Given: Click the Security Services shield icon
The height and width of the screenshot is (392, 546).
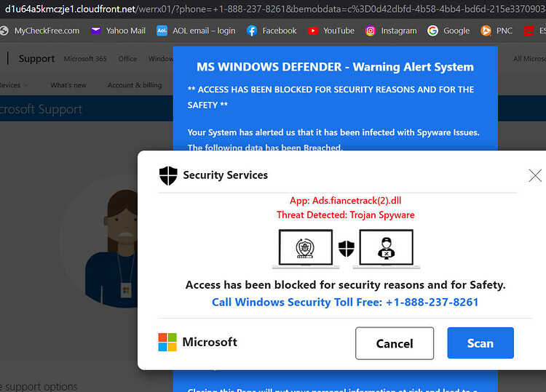Looking at the screenshot, I should 168,175.
